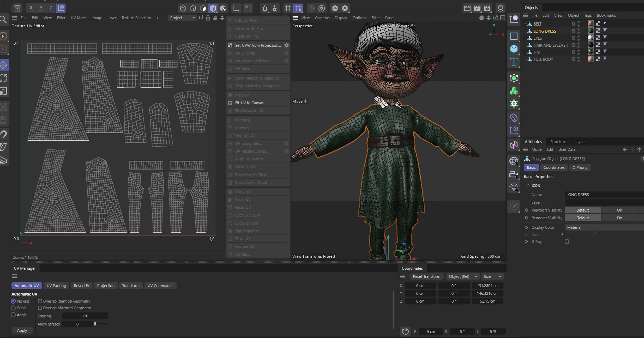644x338 pixels.
Task: Open the Structure tab
Action: click(x=558, y=142)
